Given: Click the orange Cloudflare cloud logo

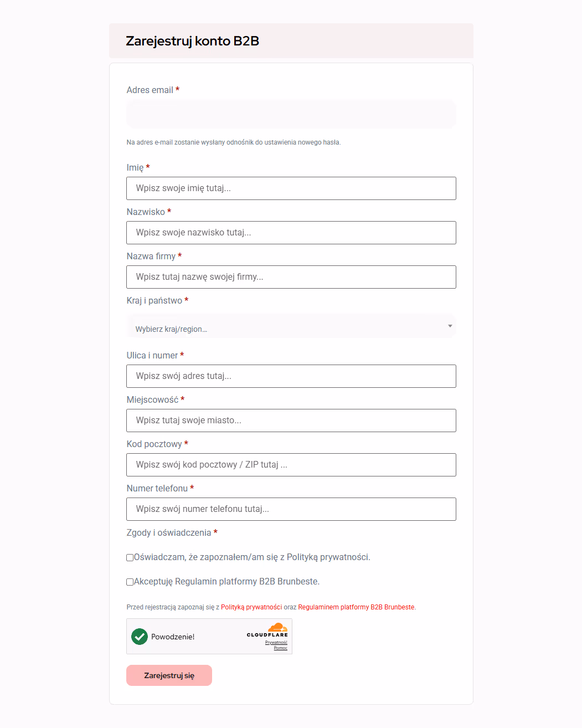Looking at the screenshot, I should point(277,627).
